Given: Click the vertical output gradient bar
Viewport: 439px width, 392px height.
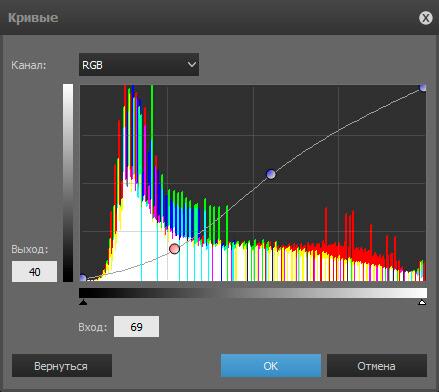Looking at the screenshot, I should point(68,183).
